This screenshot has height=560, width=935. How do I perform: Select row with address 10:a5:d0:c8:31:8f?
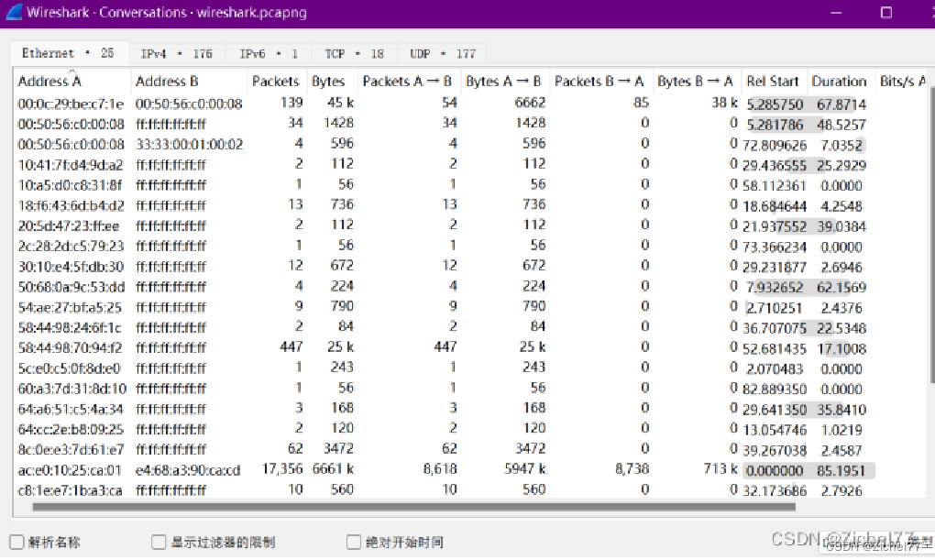[x=471, y=185]
